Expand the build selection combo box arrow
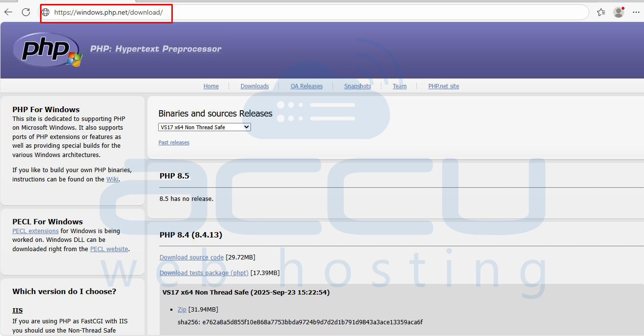 (x=246, y=127)
